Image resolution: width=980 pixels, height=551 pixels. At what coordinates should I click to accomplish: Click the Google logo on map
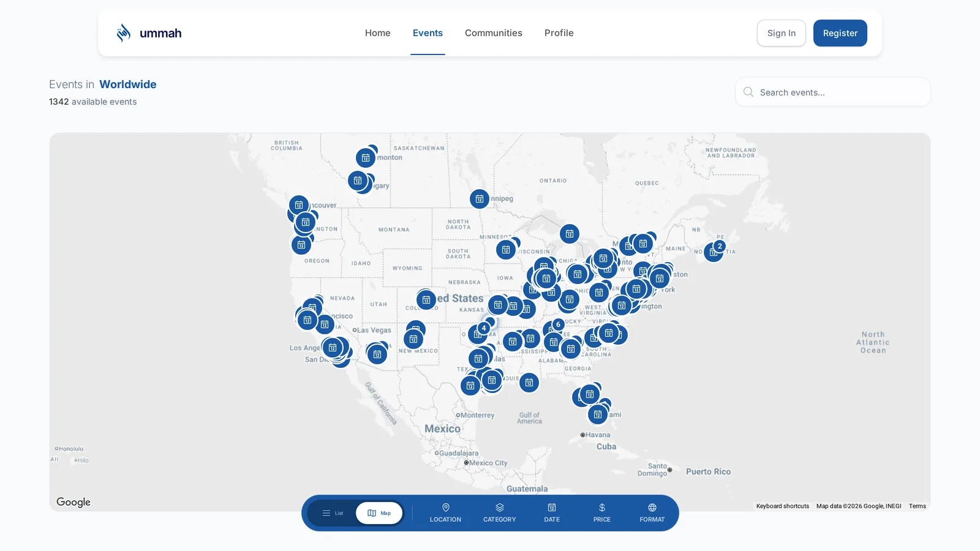[x=73, y=502]
